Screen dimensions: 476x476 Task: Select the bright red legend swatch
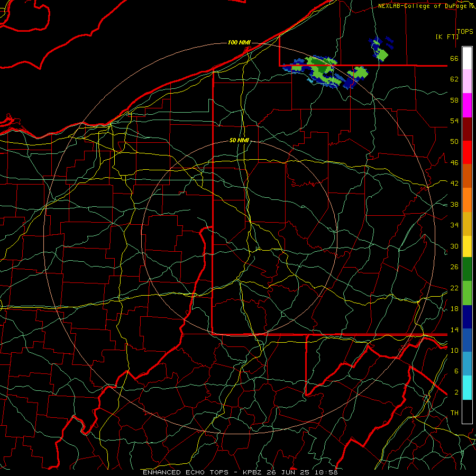point(467,152)
